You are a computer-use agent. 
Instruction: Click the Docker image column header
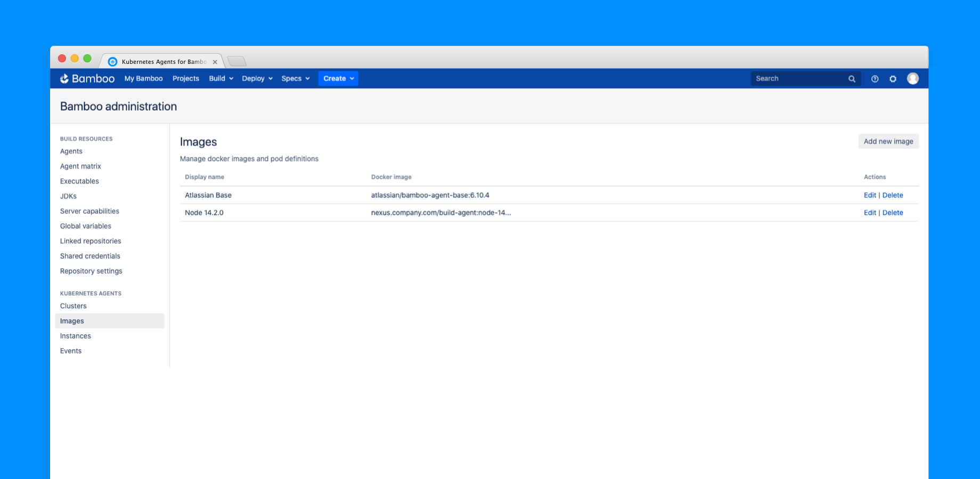click(x=391, y=177)
